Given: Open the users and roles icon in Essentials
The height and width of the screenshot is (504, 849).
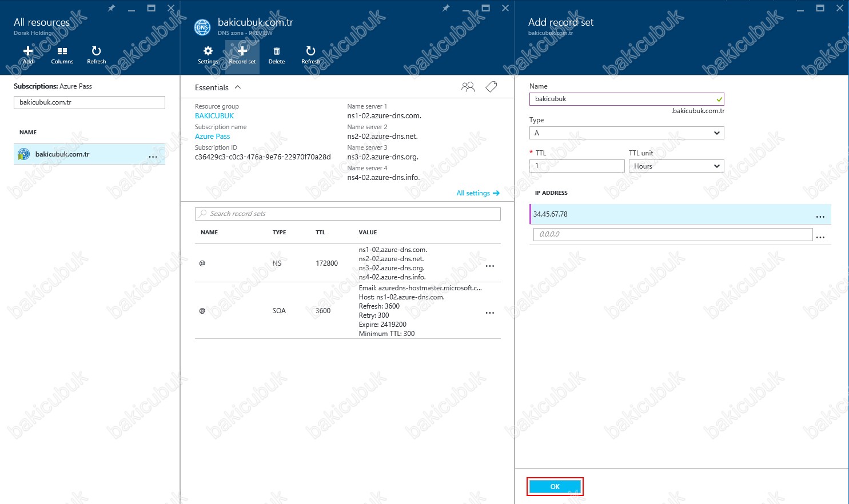Looking at the screenshot, I should (468, 87).
